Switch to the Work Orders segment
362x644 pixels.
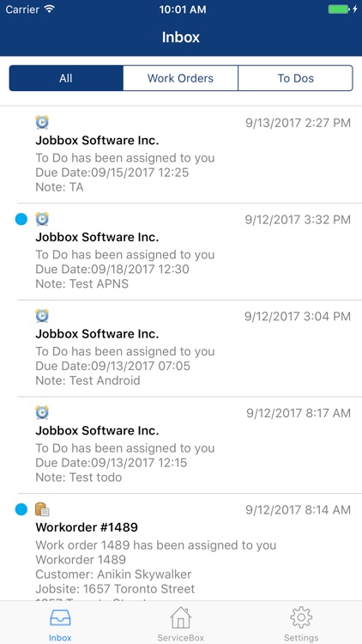(181, 78)
